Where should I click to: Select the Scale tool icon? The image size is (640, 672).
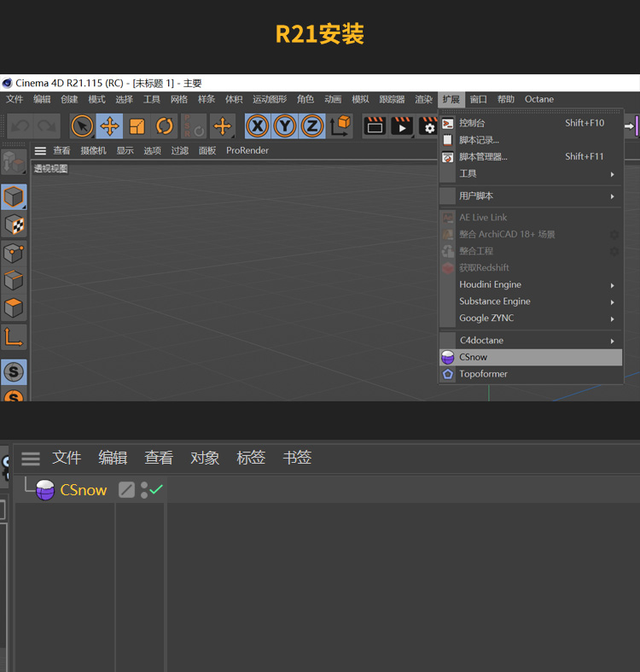(137, 126)
